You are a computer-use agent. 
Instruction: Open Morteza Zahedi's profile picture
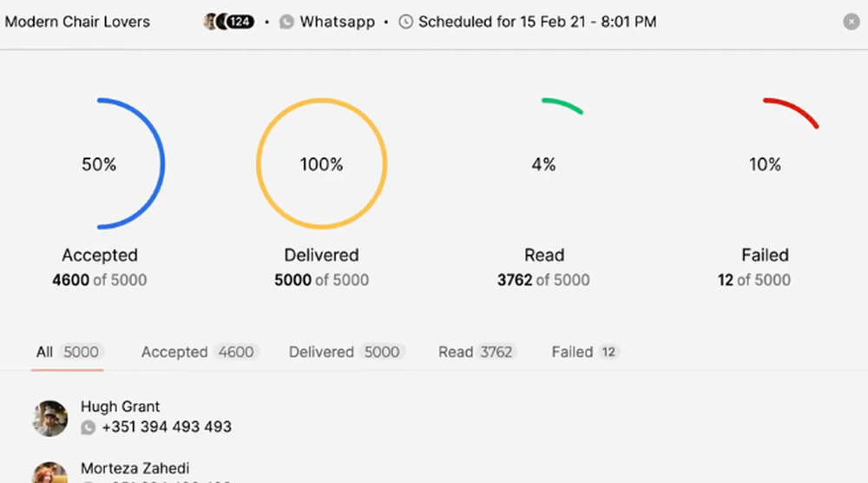pos(50,473)
